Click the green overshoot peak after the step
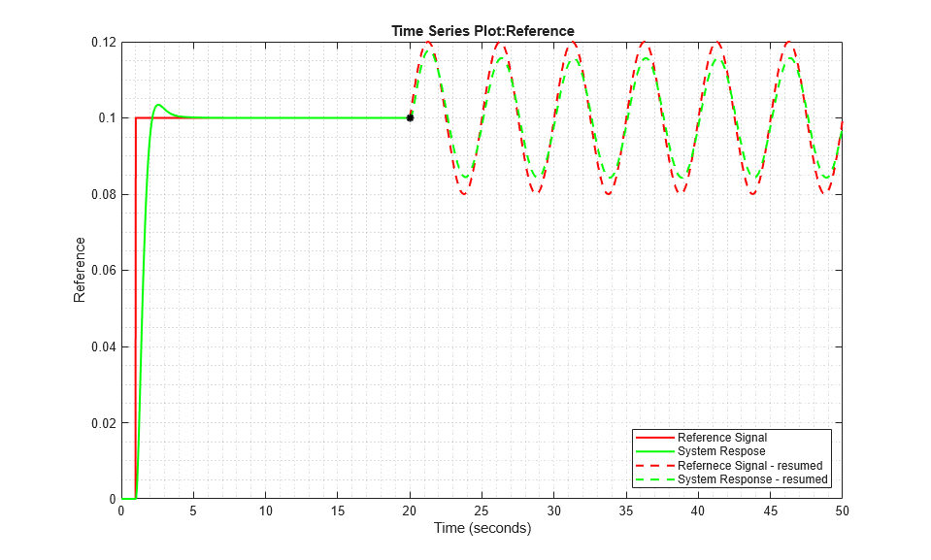Screen dimensions: 931x560 158,105
